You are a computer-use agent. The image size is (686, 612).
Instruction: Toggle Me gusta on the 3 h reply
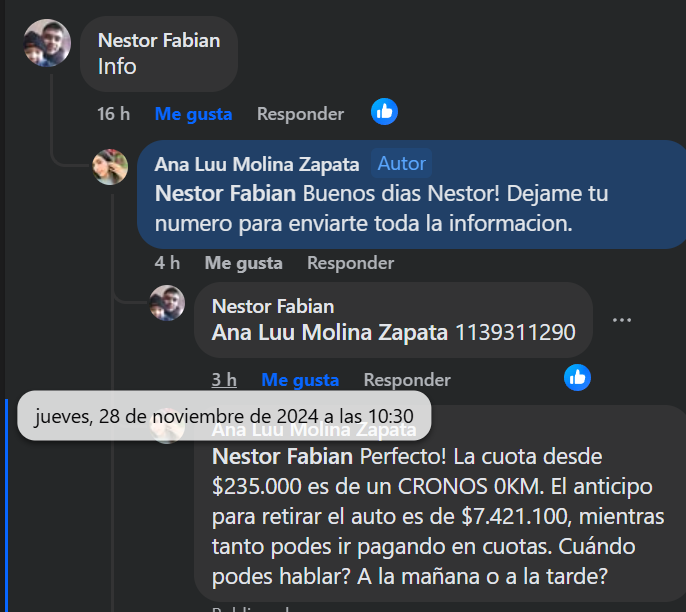tap(300, 380)
